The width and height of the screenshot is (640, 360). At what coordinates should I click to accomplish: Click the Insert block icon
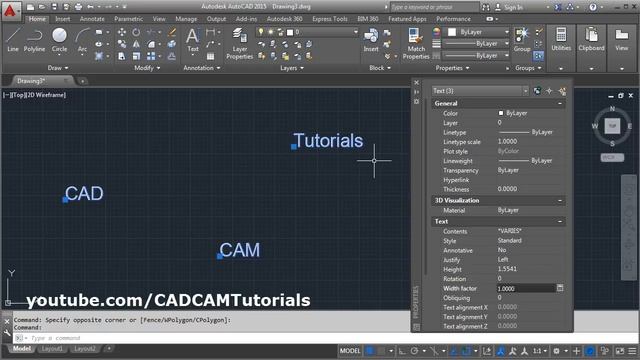point(371,40)
